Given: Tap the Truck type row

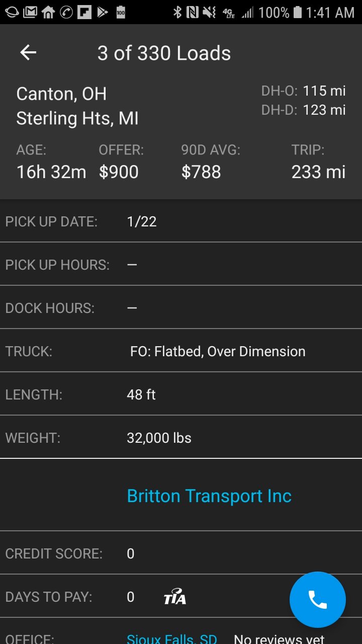Looking at the screenshot, I should tap(181, 351).
